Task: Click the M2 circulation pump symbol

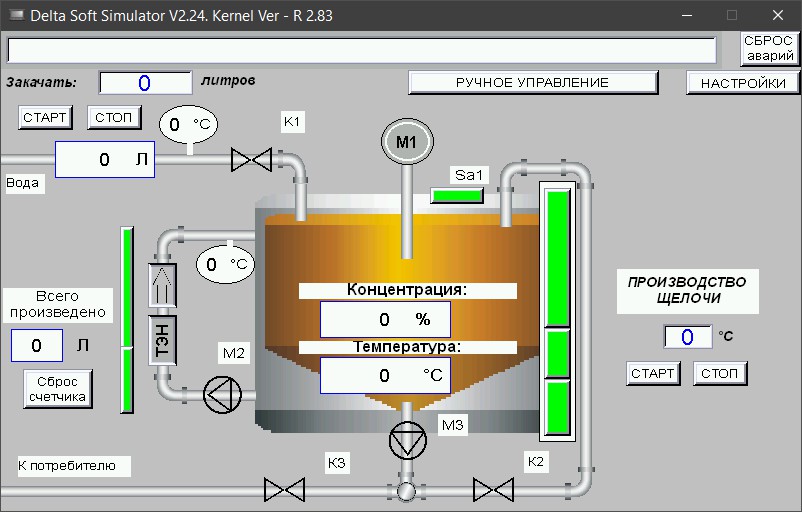Action: (222, 394)
